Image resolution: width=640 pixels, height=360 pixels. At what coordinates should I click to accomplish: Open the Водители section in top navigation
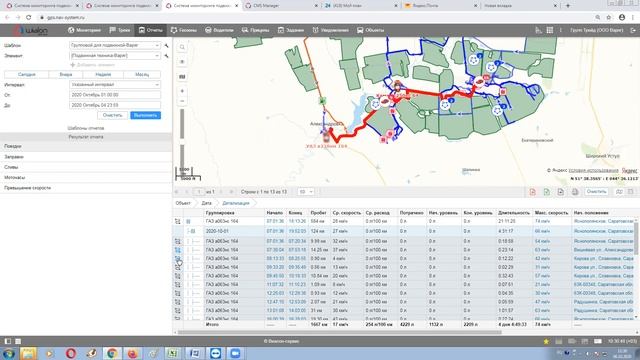219,30
